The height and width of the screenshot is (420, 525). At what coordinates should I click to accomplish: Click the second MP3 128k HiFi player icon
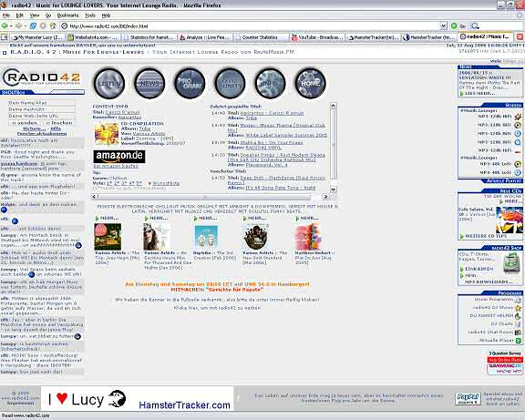click(x=518, y=125)
